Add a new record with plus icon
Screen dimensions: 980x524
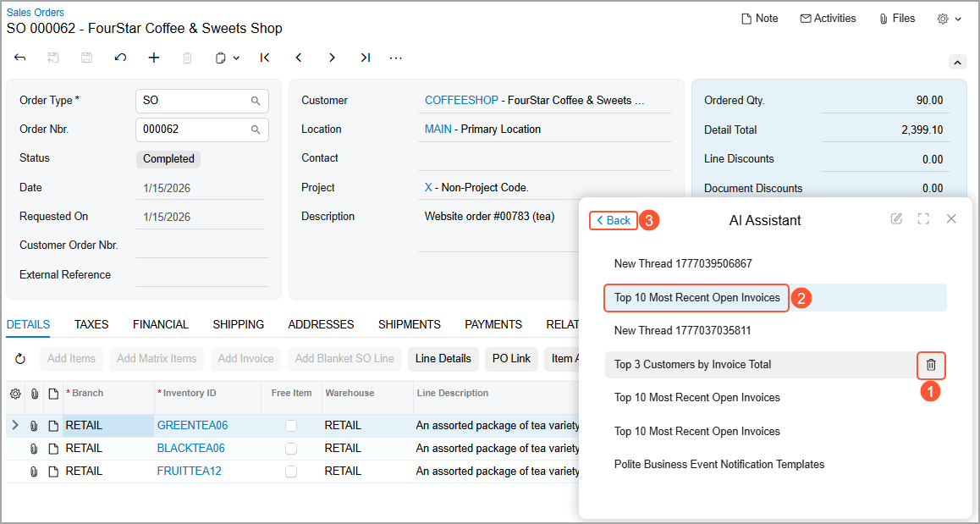click(x=154, y=58)
